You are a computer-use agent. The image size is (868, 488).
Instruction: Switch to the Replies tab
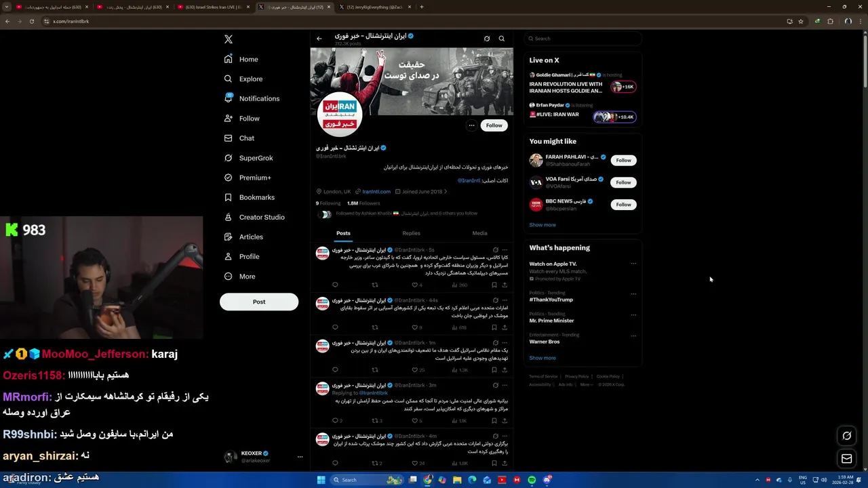click(x=411, y=233)
